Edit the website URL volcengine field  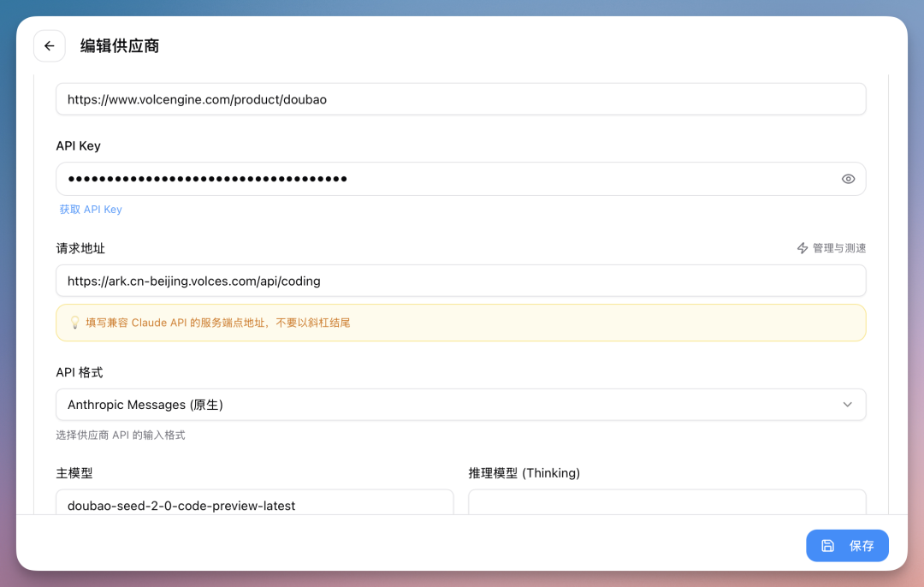(x=461, y=99)
